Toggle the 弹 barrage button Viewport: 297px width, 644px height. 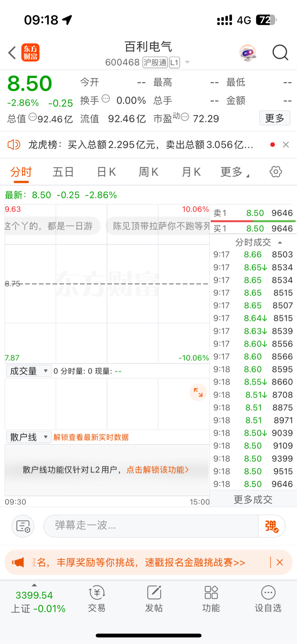pos(271,526)
